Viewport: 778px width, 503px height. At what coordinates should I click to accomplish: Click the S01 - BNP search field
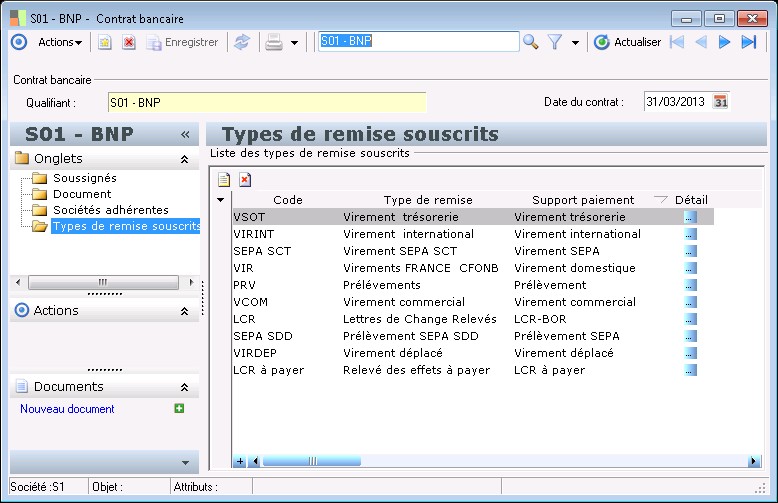(x=418, y=41)
